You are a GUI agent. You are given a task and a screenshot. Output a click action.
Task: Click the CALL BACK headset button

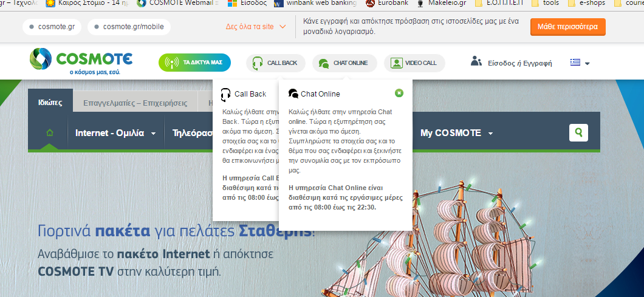pos(276,63)
